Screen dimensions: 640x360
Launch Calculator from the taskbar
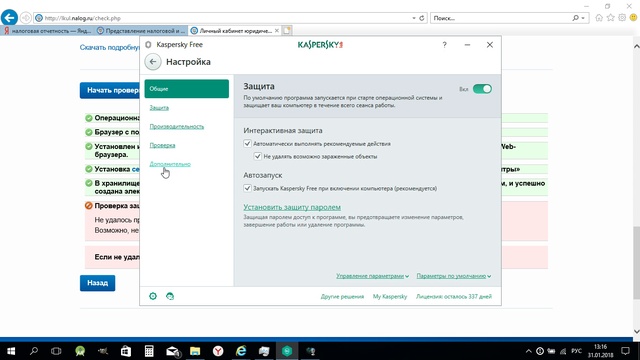click(x=149, y=351)
